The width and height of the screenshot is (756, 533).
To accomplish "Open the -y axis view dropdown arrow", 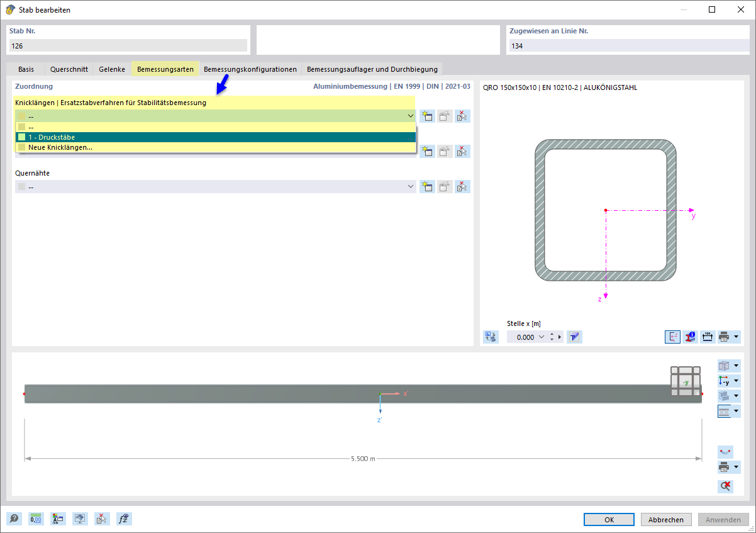I will (x=736, y=381).
